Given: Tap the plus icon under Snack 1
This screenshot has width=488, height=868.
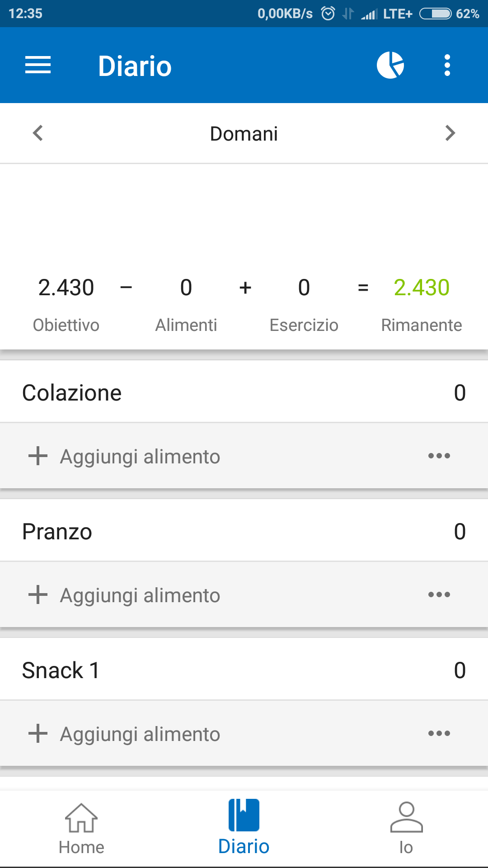Looking at the screenshot, I should pyautogui.click(x=38, y=733).
